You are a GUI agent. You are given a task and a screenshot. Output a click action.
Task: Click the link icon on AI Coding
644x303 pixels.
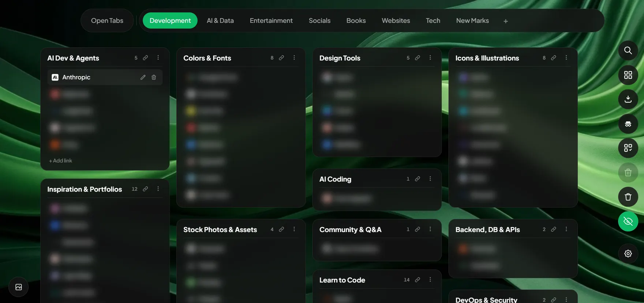click(x=418, y=179)
